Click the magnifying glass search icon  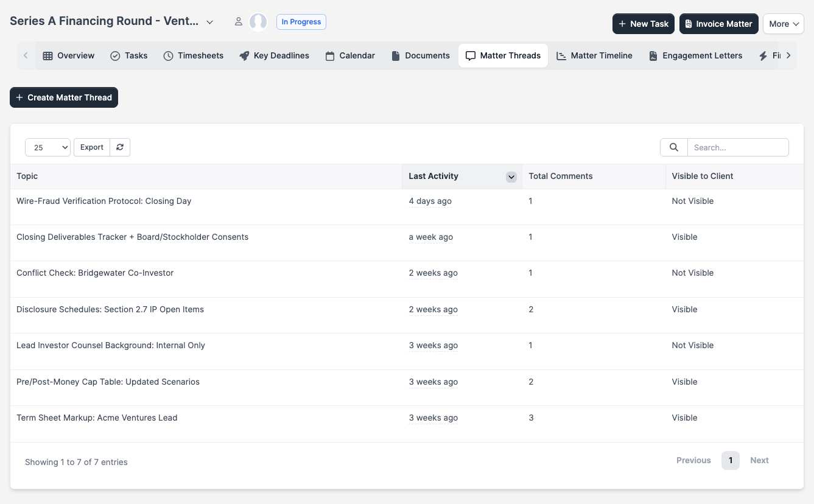(x=674, y=147)
